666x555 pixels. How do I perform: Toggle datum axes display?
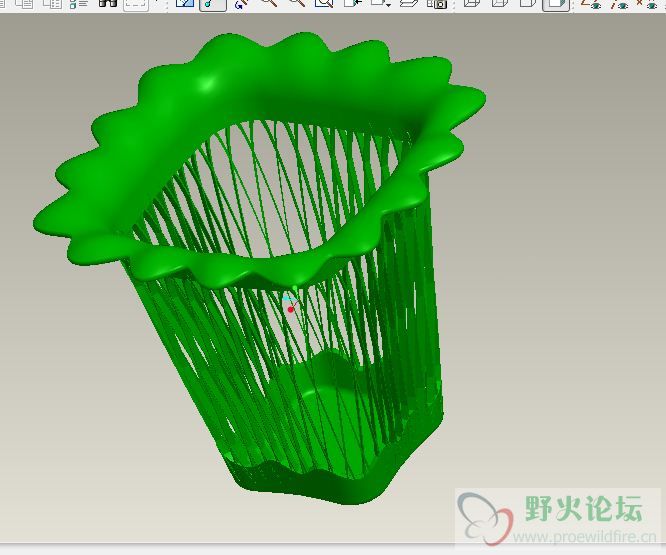tap(619, 4)
